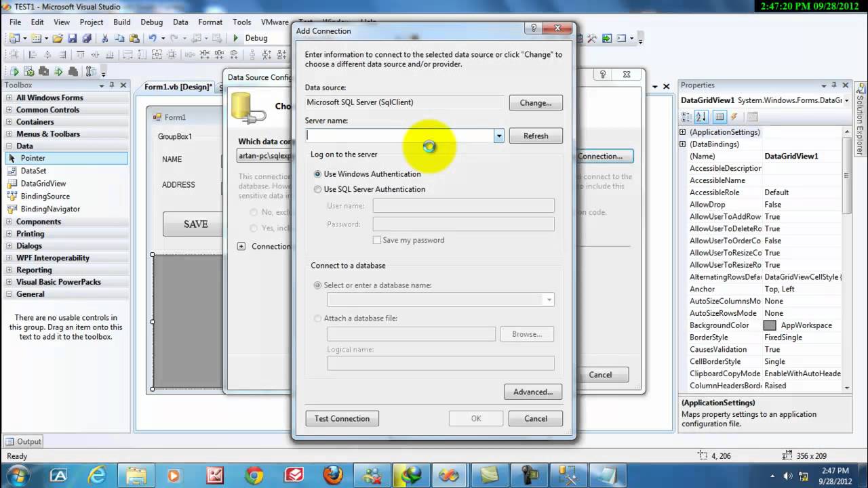Image resolution: width=868 pixels, height=488 pixels.
Task: Open the Build menu
Action: point(122,22)
